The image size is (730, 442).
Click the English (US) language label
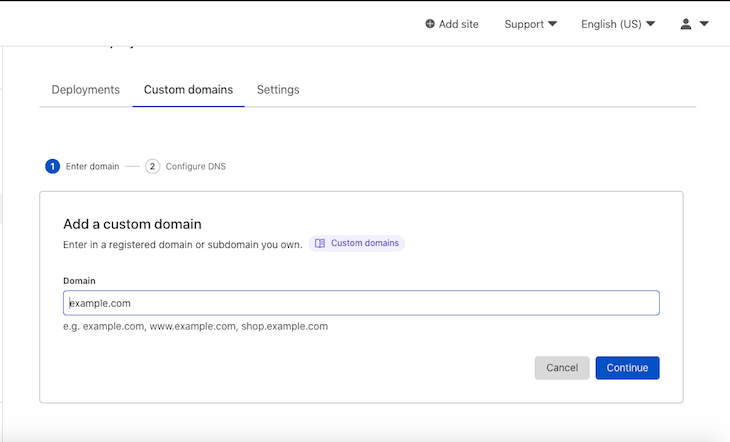611,24
